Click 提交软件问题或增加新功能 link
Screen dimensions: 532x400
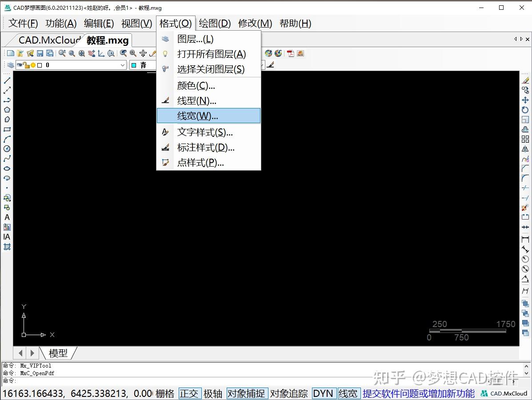(418, 393)
